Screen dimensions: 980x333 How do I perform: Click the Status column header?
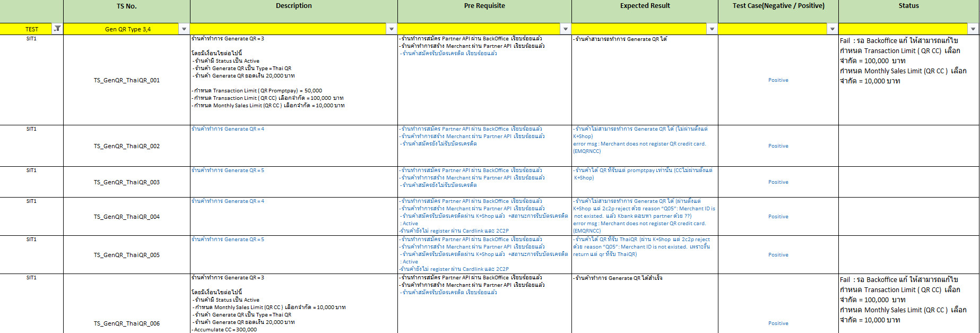click(x=908, y=6)
